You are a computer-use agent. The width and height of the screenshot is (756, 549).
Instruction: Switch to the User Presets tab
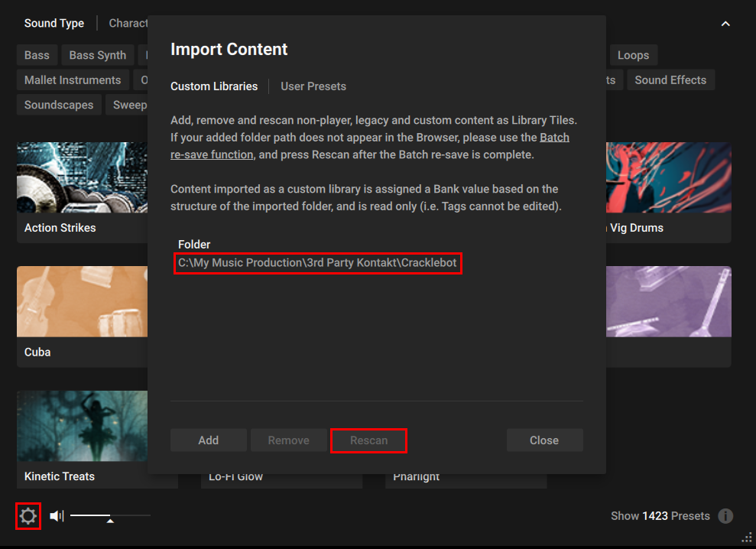313,86
